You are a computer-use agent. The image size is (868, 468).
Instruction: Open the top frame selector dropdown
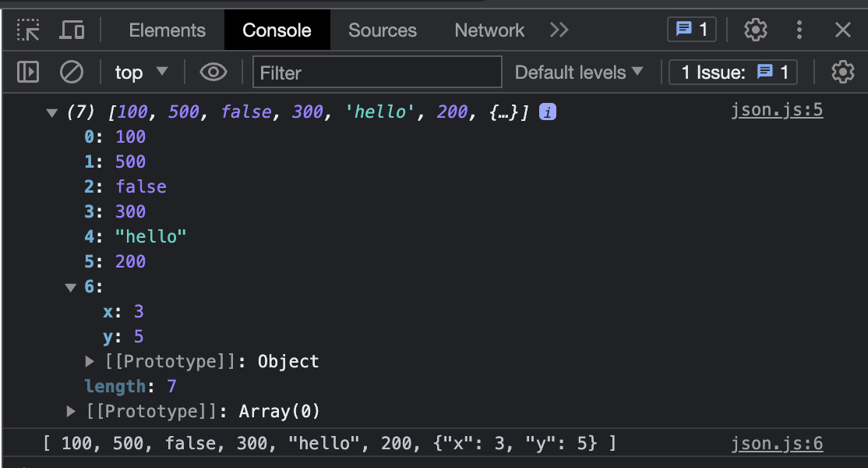pos(140,72)
